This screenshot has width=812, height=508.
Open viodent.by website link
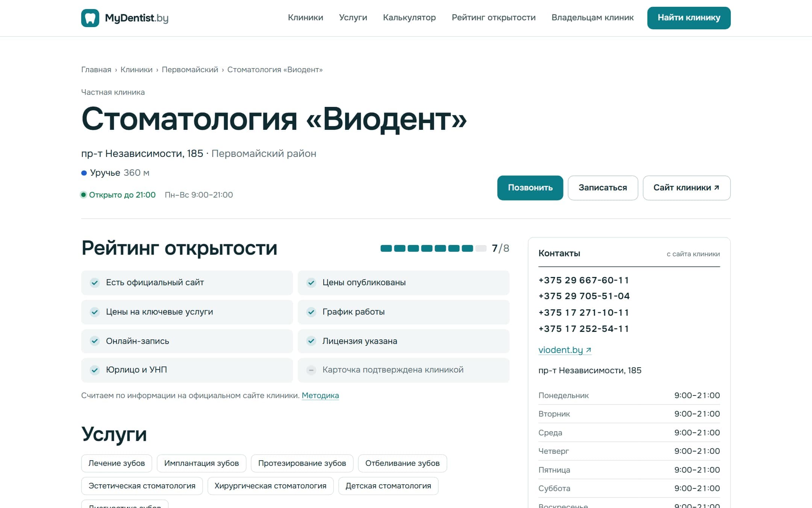tap(565, 350)
